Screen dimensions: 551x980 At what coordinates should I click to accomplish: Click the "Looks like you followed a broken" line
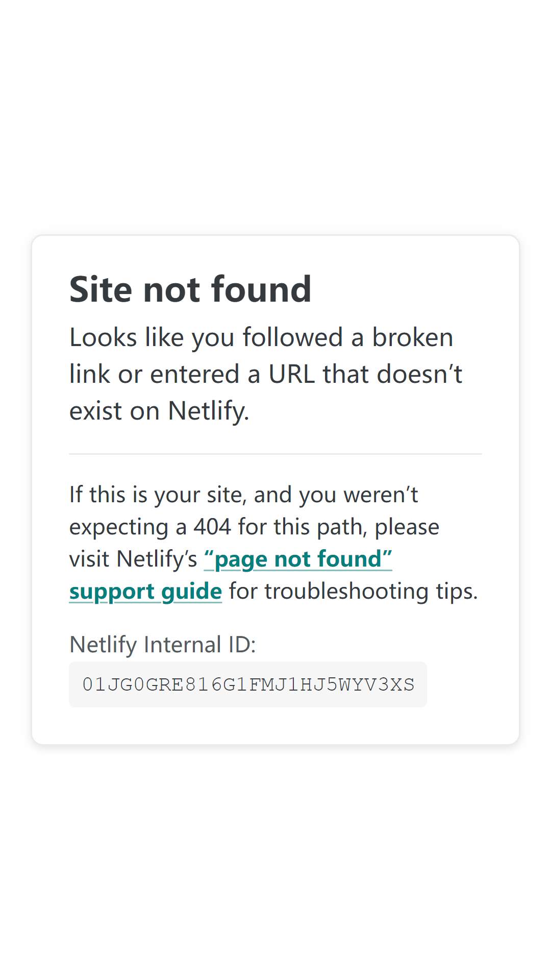click(261, 337)
